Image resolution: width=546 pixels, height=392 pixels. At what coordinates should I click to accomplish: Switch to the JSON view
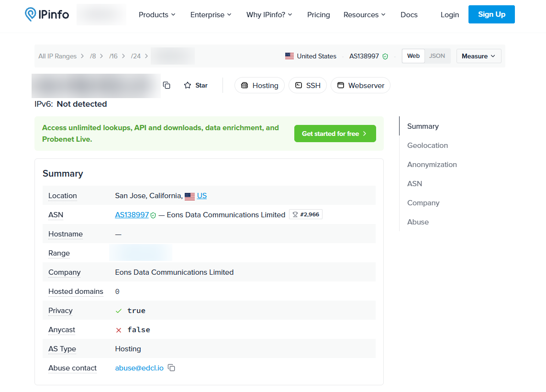[x=437, y=56]
